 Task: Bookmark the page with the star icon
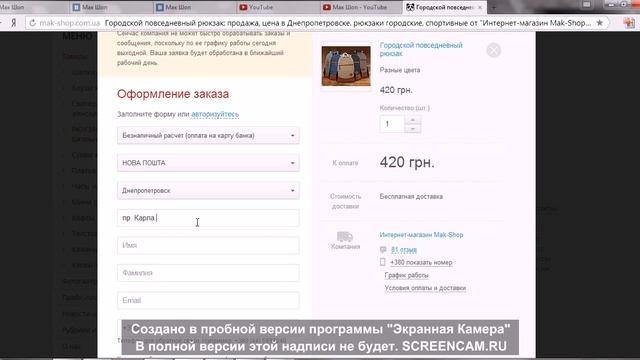pyautogui.click(x=600, y=23)
